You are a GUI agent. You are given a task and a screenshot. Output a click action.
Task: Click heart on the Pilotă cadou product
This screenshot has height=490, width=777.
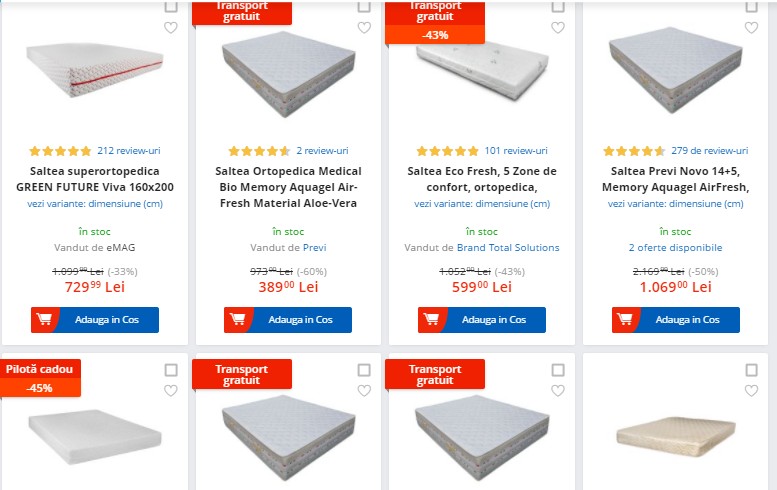[170, 390]
